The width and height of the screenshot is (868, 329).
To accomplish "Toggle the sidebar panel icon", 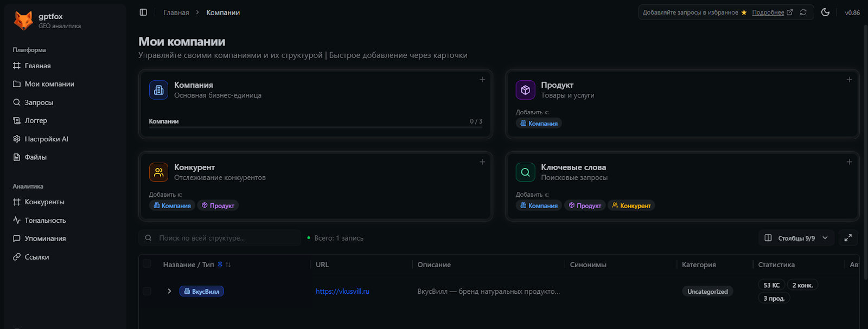I will 143,12.
